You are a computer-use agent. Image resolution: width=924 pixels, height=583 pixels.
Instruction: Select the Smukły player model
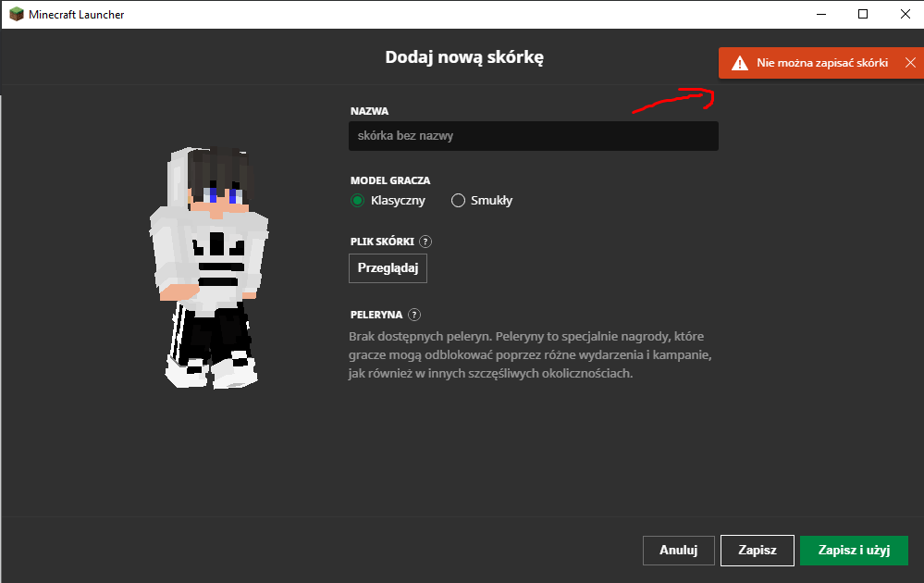point(458,201)
